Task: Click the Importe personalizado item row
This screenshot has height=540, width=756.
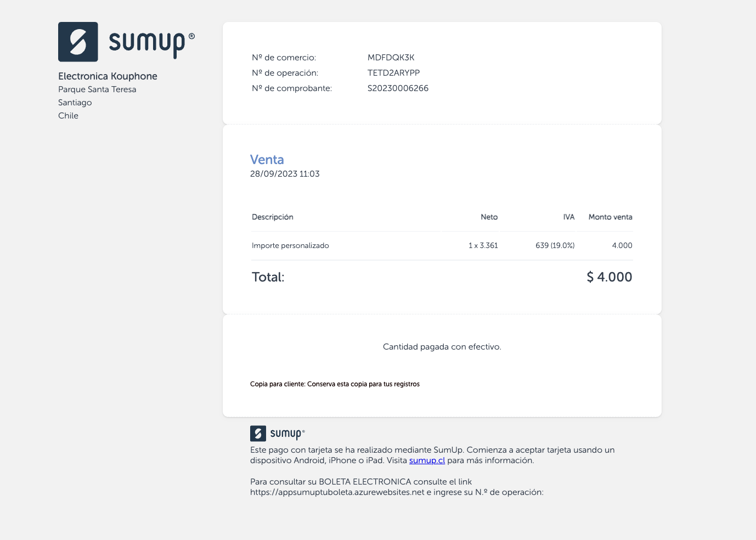Action: click(x=290, y=246)
